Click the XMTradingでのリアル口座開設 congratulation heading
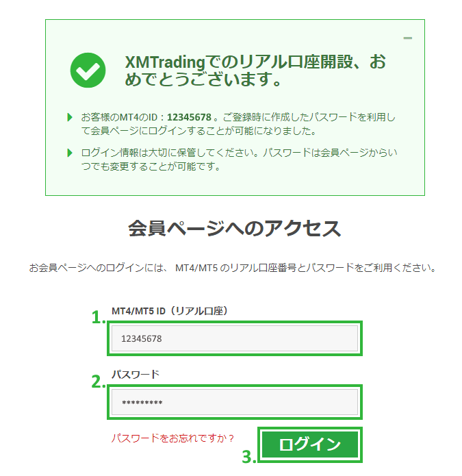Image resolution: width=462 pixels, height=476 pixels. tap(255, 71)
